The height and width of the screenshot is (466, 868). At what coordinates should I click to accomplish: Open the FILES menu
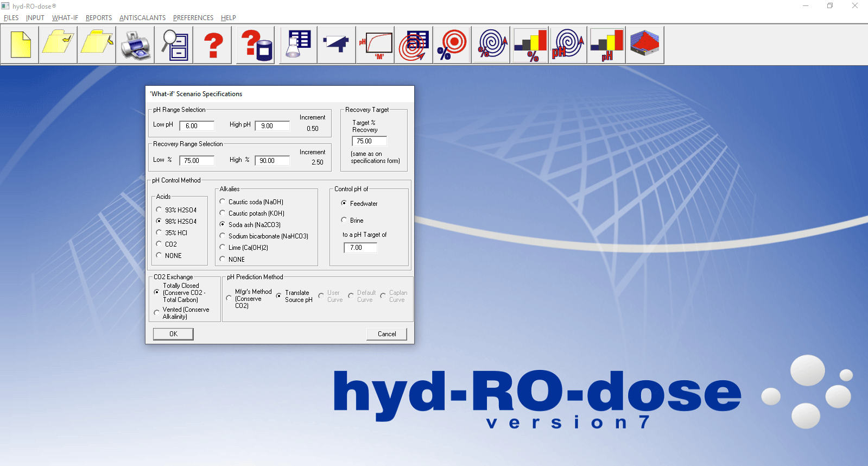(11, 18)
